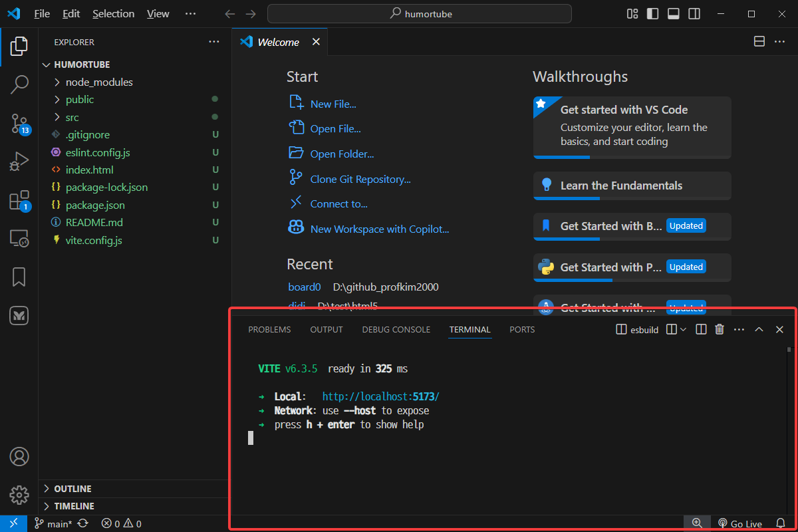
Task: Kill terminal with the trash icon
Action: [719, 329]
